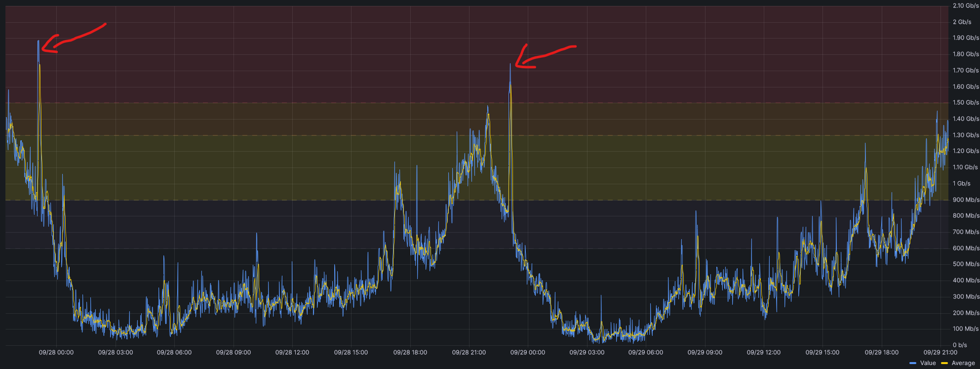The height and width of the screenshot is (369, 980).
Task: Open the blue Value series color swatch
Action: point(913,363)
